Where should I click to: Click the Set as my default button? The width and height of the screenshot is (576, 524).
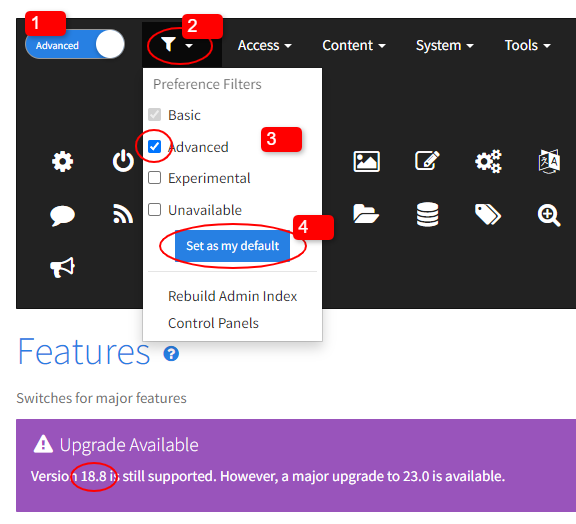pos(232,245)
